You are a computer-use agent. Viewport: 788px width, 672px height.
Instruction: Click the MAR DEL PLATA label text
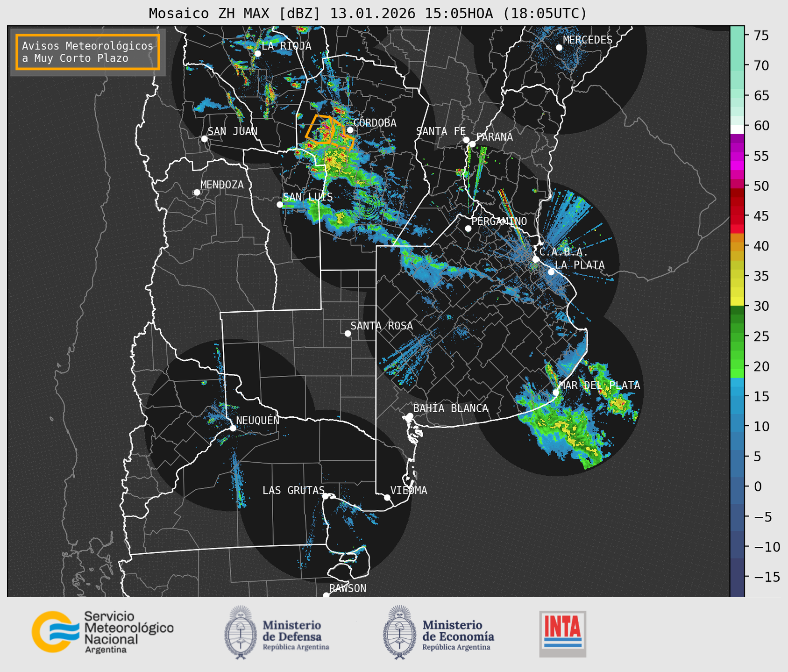tap(599, 385)
